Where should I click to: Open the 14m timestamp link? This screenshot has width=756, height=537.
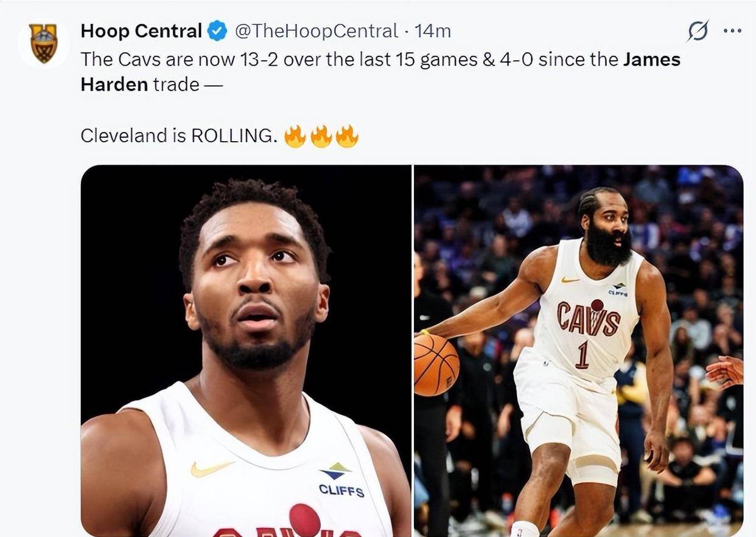433,30
